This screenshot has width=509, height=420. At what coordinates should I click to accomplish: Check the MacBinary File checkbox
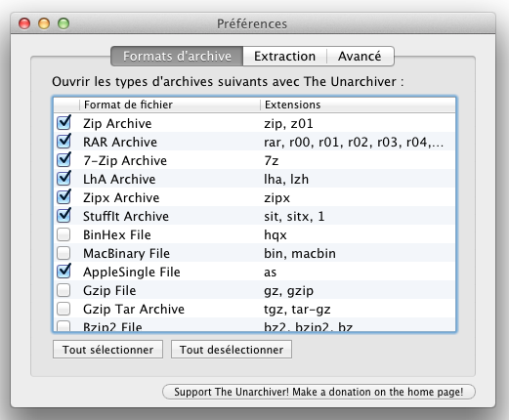pos(64,253)
